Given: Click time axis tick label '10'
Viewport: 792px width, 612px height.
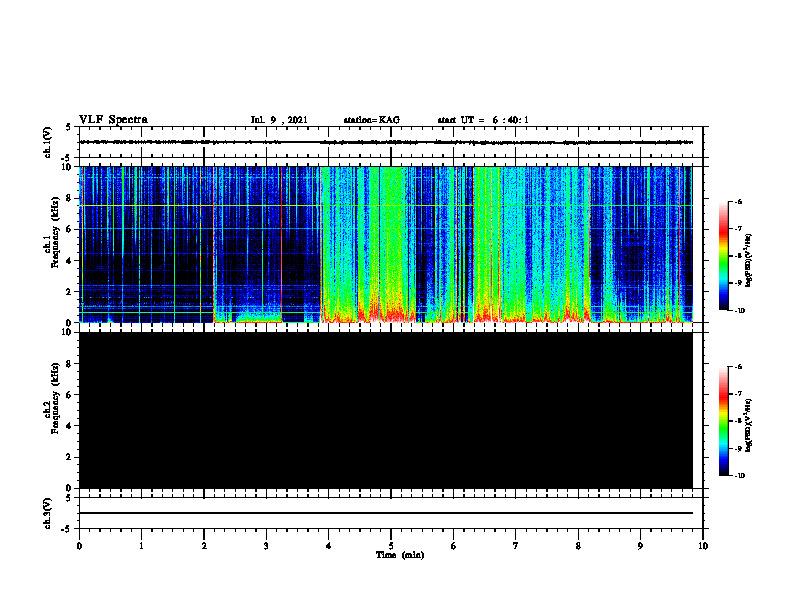Looking at the screenshot, I should (x=703, y=546).
